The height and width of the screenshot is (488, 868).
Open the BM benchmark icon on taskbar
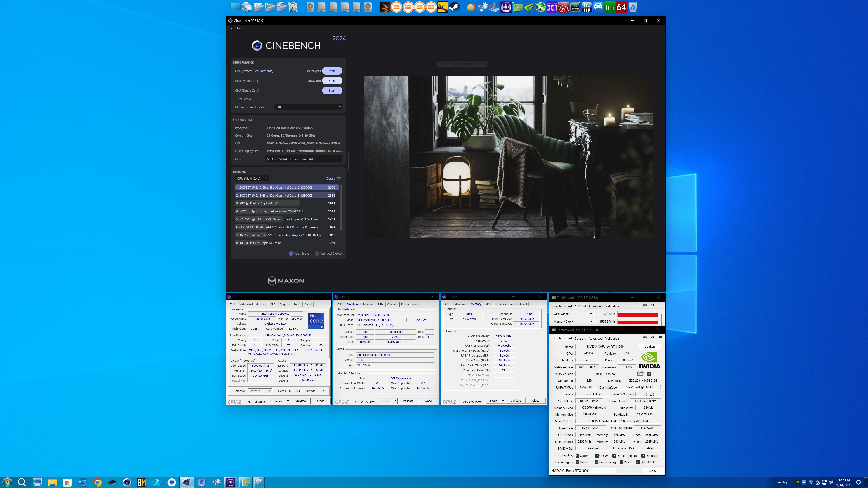pos(142,482)
